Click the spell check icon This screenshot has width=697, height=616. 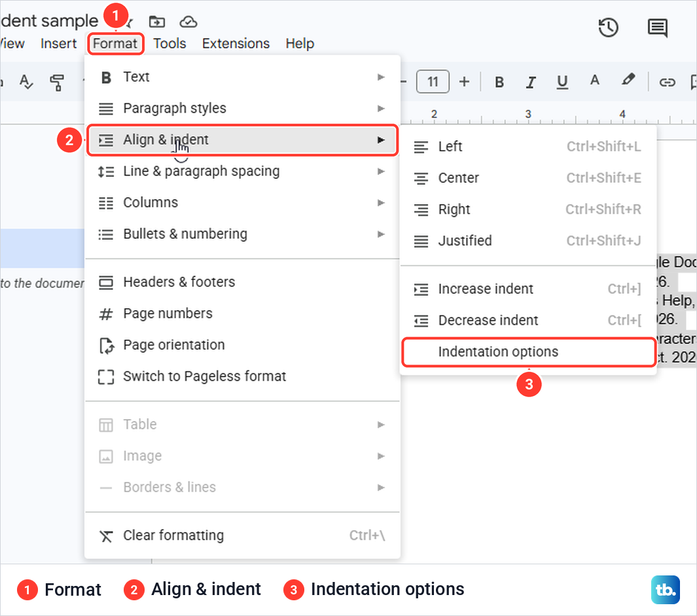click(26, 82)
